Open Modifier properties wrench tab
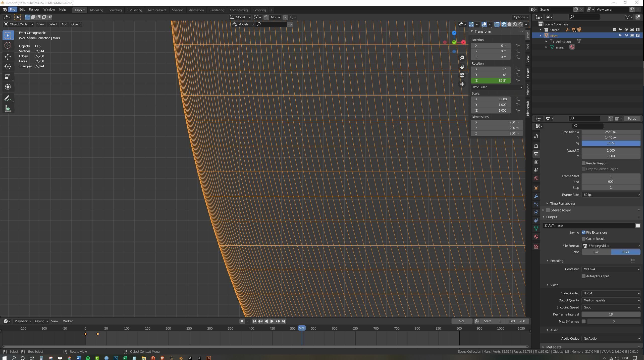 click(x=536, y=196)
